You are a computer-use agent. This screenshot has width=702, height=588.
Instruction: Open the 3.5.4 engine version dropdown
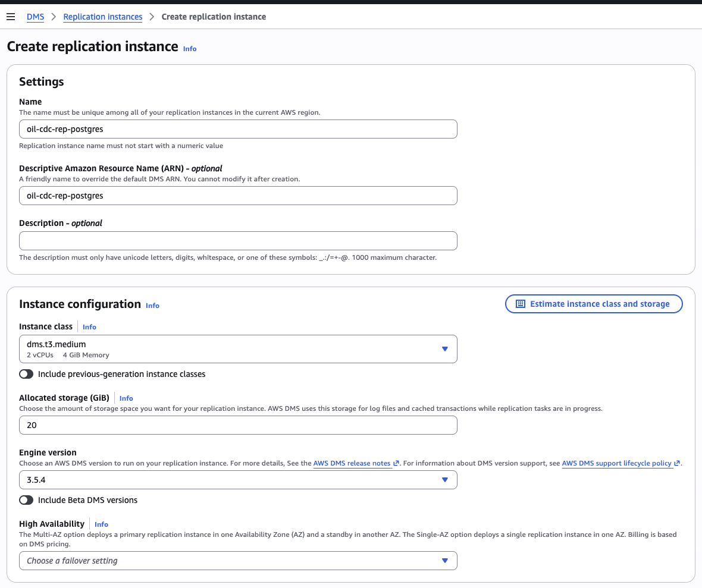click(238, 480)
